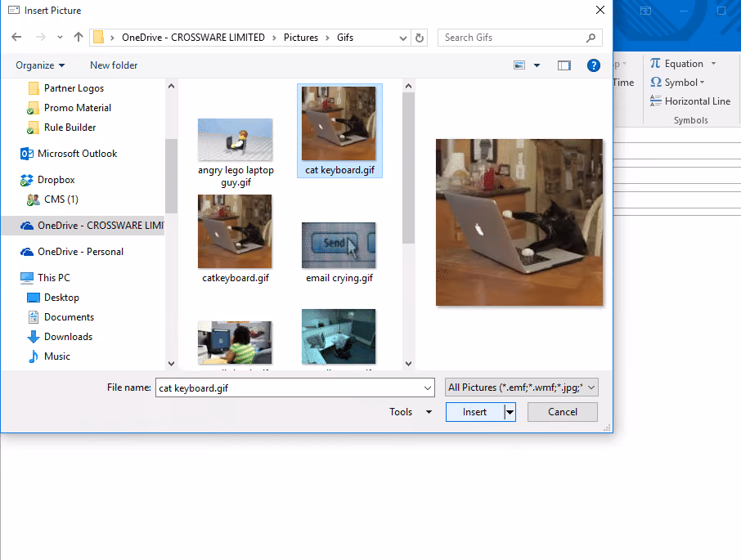This screenshot has width=741, height=560.
Task: Open the Organize menu
Action: 40,65
